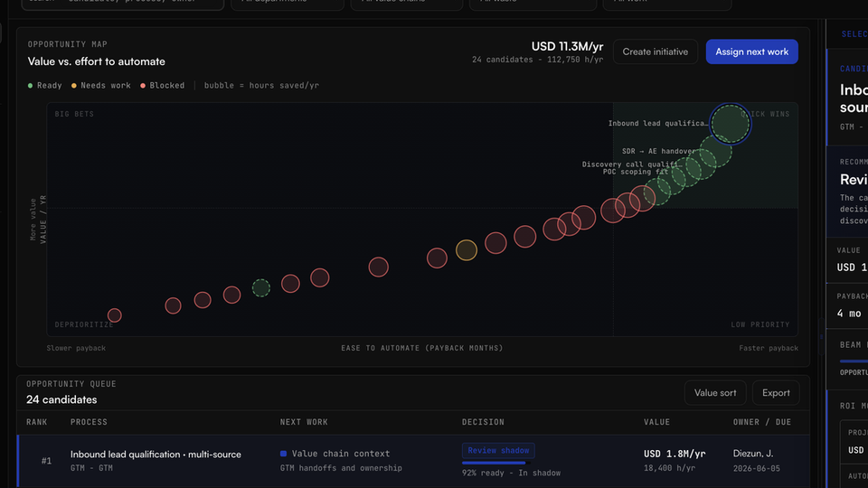Click the 'GTM - GTM' department text
The height and width of the screenshot is (488, 868).
[91, 468]
